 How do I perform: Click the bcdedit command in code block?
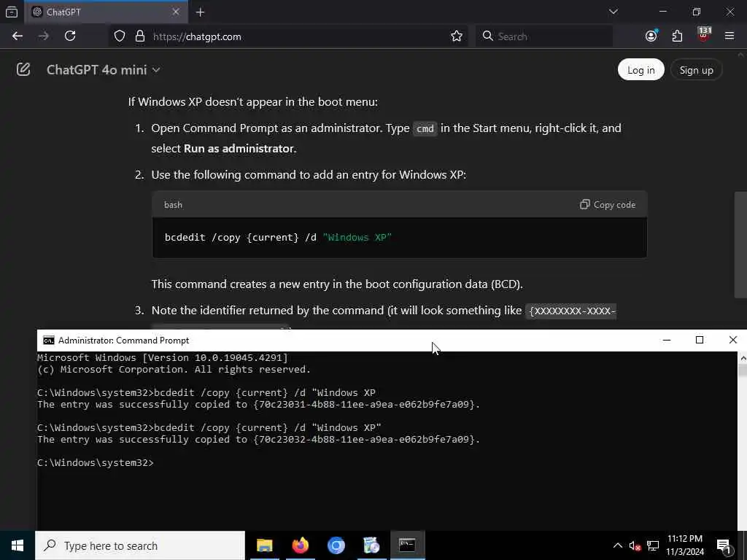(278, 237)
